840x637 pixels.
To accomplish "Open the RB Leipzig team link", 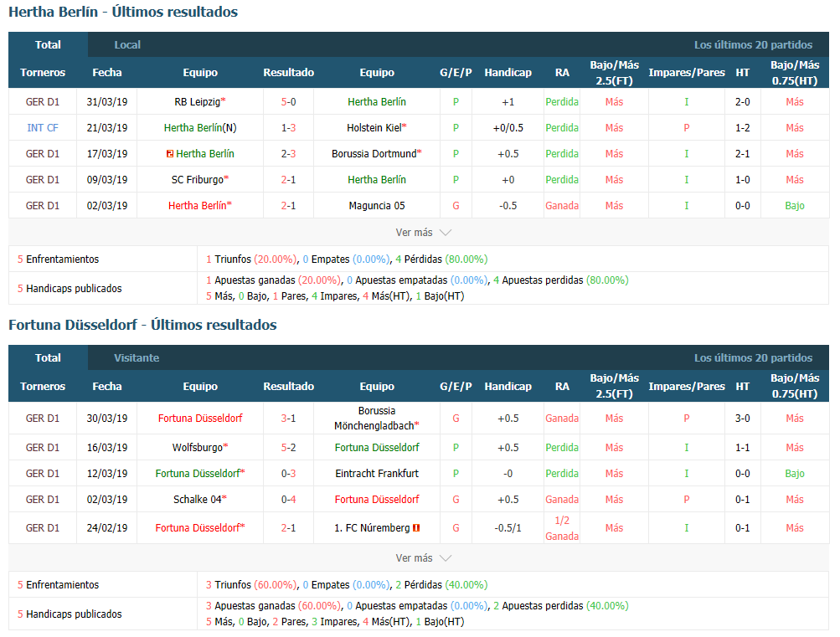I will pyautogui.click(x=197, y=102).
